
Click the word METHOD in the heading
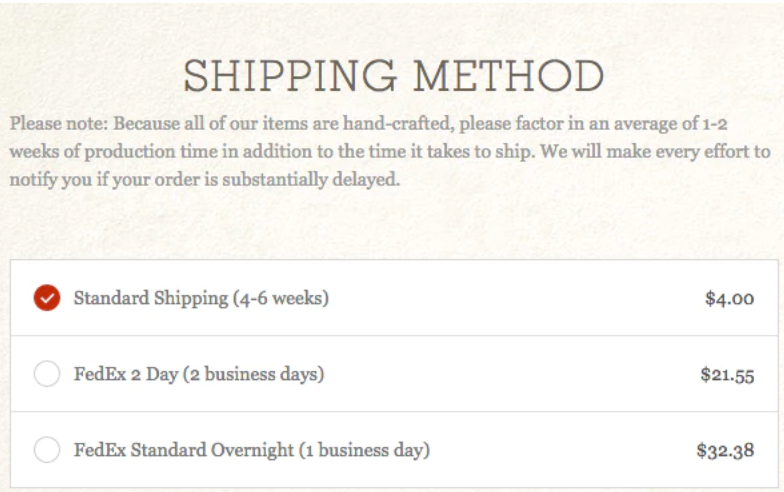pyautogui.click(x=509, y=76)
